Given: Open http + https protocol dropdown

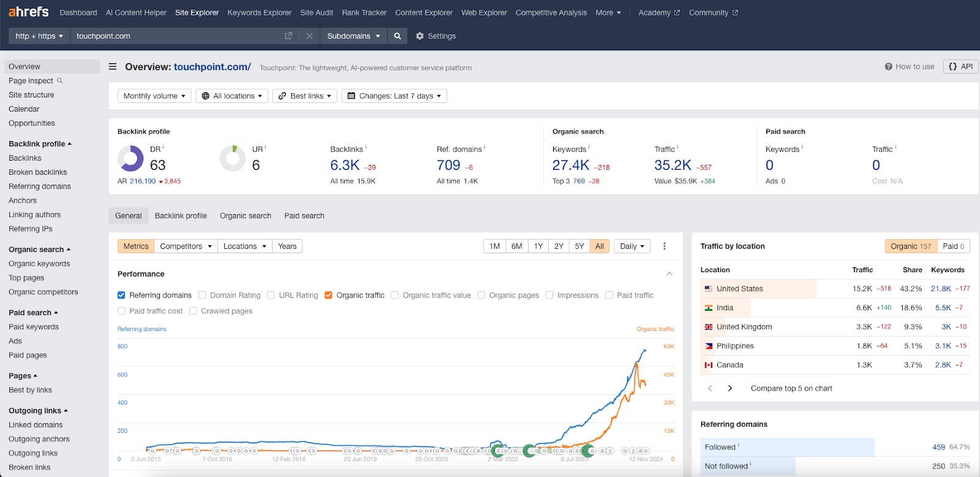Looking at the screenshot, I should pos(39,36).
